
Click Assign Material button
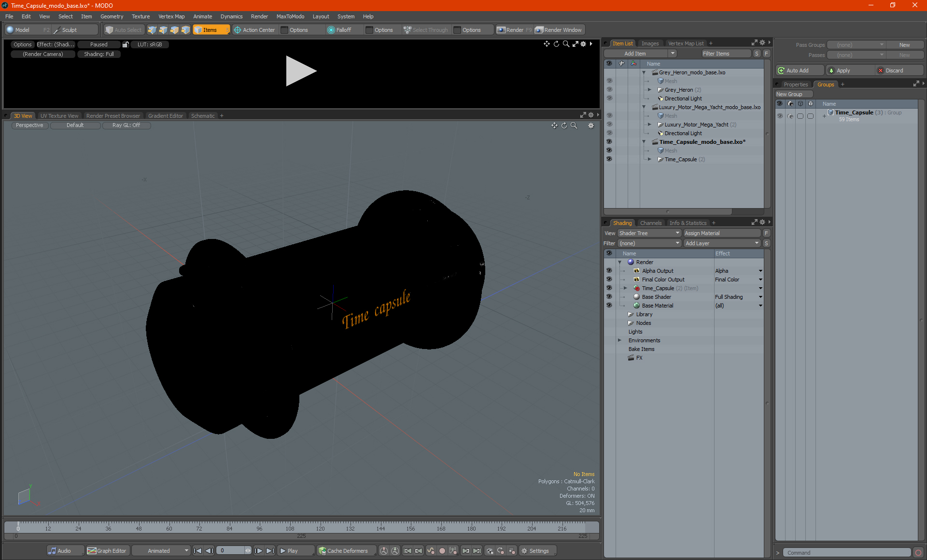pyautogui.click(x=722, y=233)
